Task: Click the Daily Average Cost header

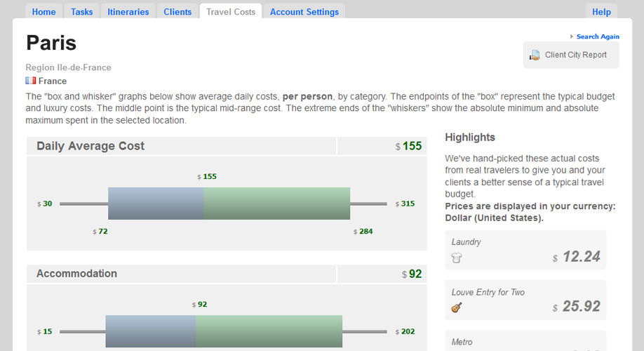Action: point(90,146)
